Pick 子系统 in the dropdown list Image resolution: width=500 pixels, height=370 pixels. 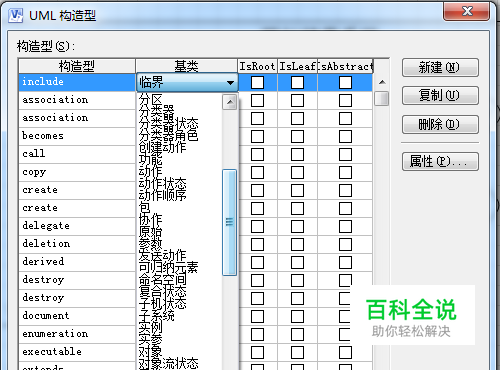pyautogui.click(x=157, y=315)
